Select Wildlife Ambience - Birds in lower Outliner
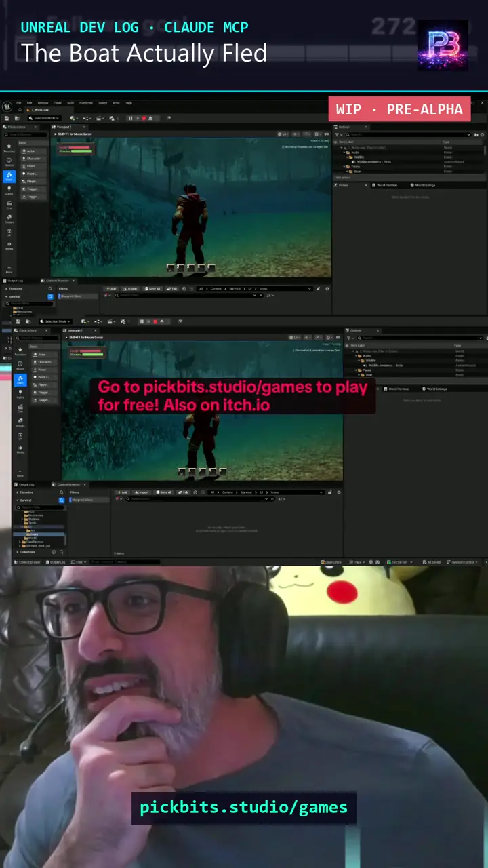Image resolution: width=488 pixels, height=868 pixels. pos(384,365)
